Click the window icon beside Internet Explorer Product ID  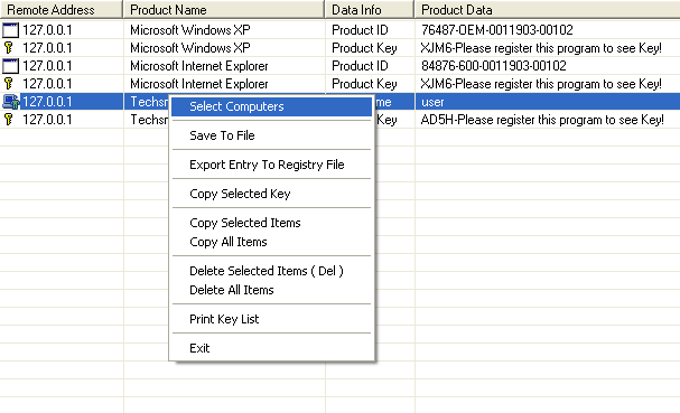[x=10, y=66]
